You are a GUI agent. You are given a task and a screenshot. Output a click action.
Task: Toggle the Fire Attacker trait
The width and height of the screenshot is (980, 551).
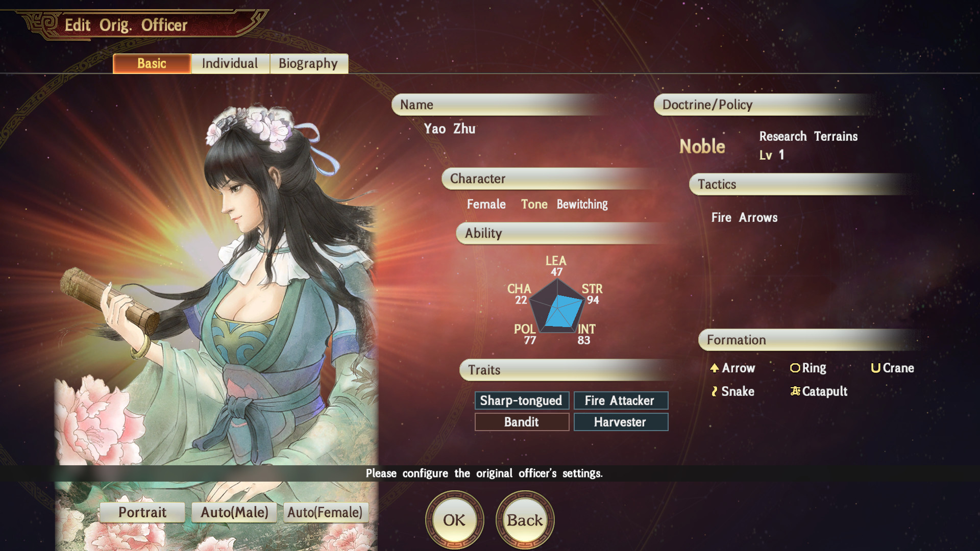click(x=621, y=400)
